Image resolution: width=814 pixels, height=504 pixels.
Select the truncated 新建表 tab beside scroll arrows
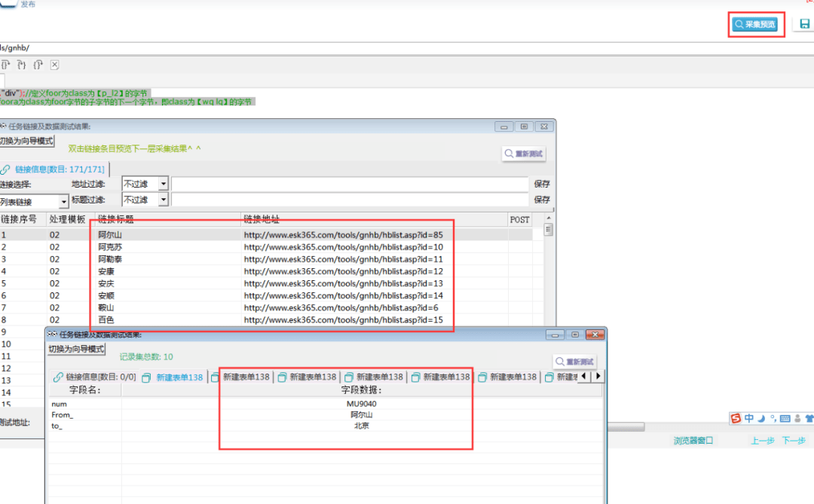[561, 377]
